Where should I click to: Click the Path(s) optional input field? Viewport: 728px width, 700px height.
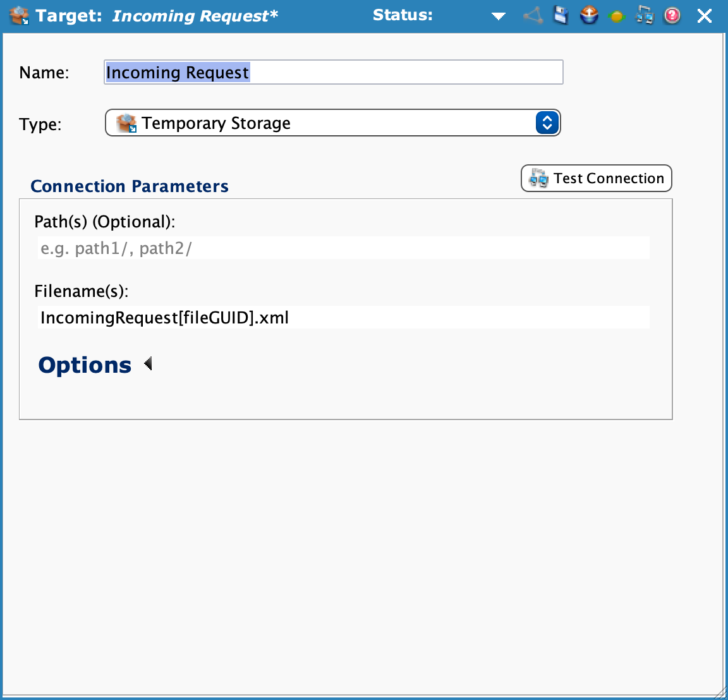pos(343,248)
